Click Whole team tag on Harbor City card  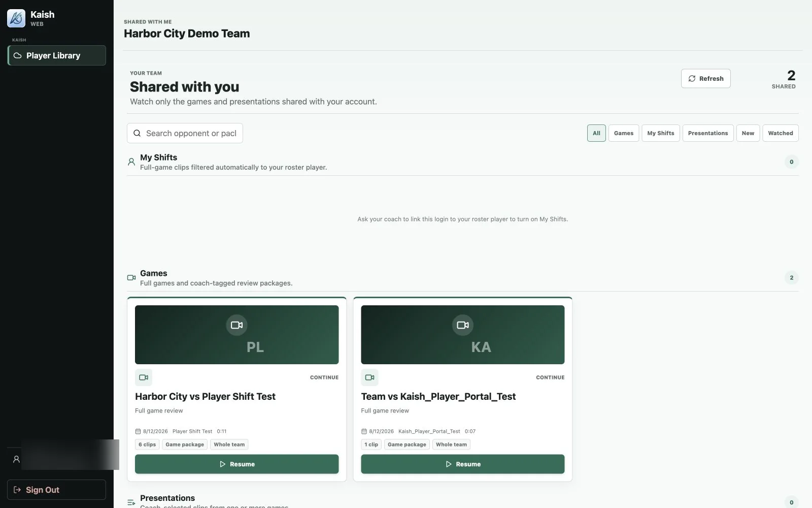click(x=229, y=444)
